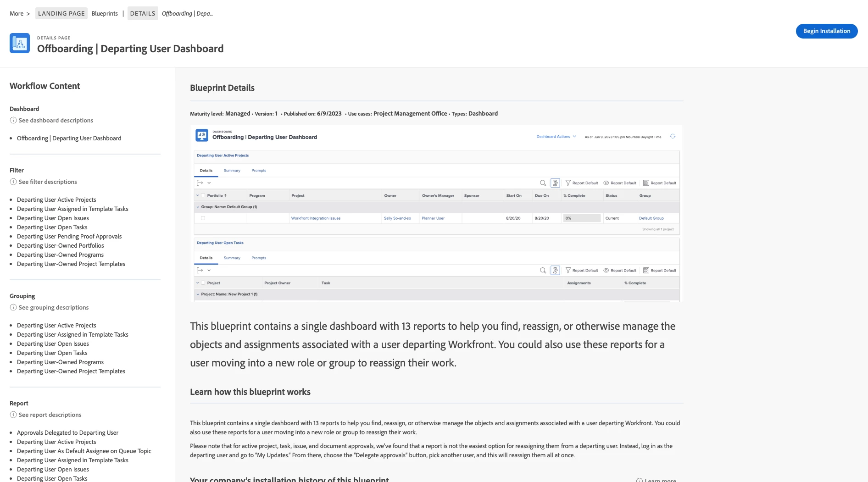Click the search icon in Active Projects report toolbar
868x482 pixels.
pyautogui.click(x=543, y=183)
